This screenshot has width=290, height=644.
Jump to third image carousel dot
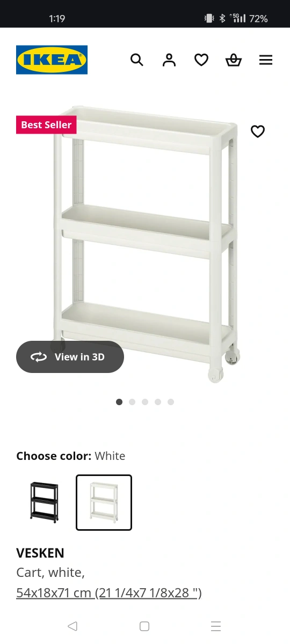point(145,402)
